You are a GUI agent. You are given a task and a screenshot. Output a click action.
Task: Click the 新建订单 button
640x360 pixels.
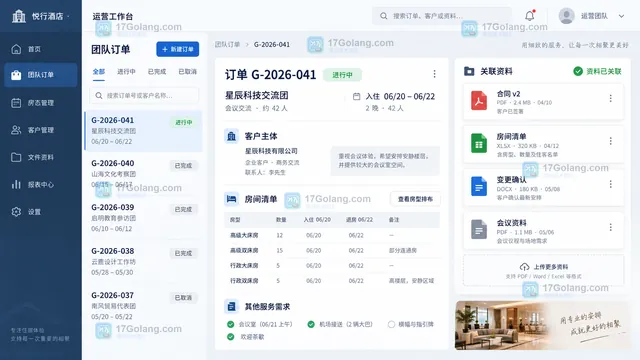pyautogui.click(x=178, y=49)
